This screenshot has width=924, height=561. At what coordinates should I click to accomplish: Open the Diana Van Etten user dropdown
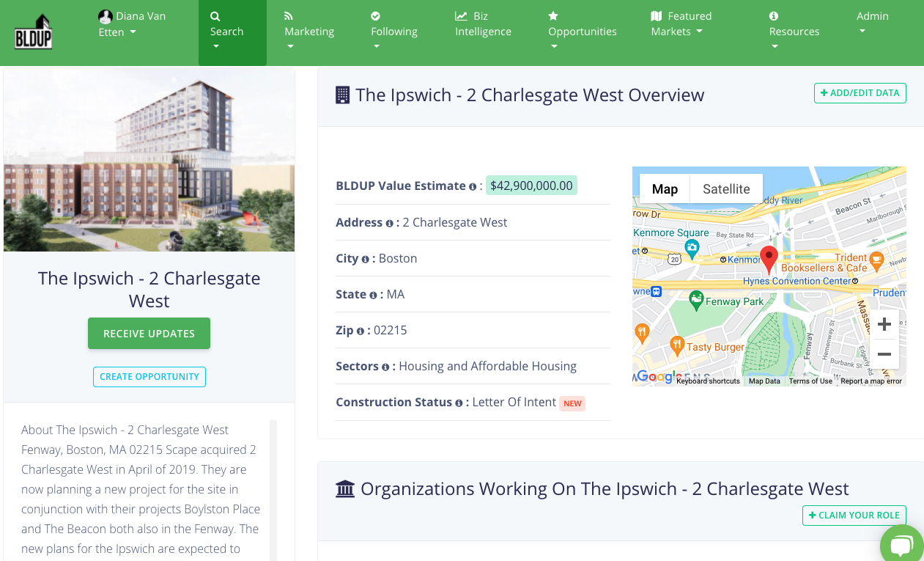click(132, 24)
